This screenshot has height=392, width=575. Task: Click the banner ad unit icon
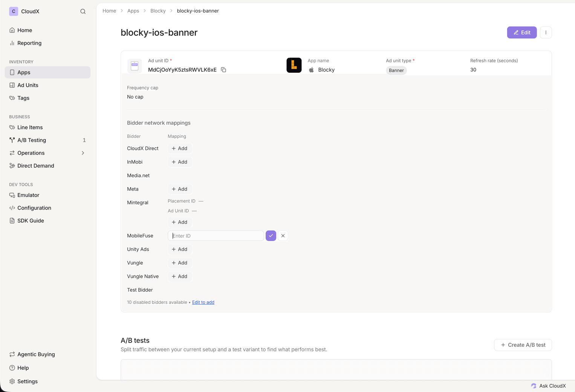click(135, 66)
